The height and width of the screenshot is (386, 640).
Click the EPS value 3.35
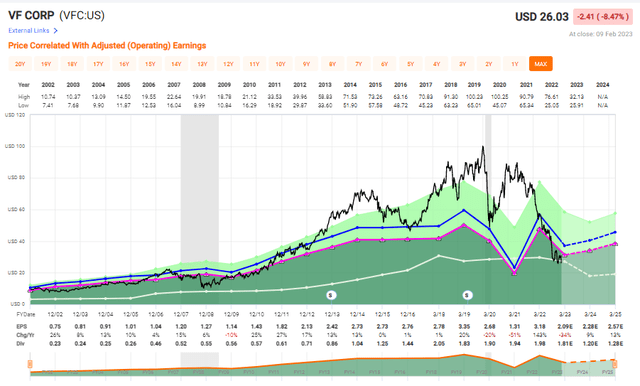click(464, 327)
